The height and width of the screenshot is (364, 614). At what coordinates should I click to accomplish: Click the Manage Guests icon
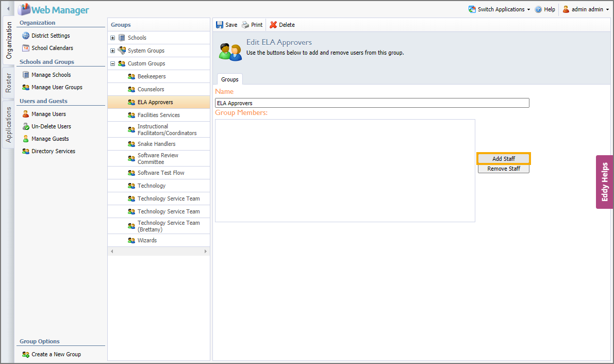tap(26, 139)
